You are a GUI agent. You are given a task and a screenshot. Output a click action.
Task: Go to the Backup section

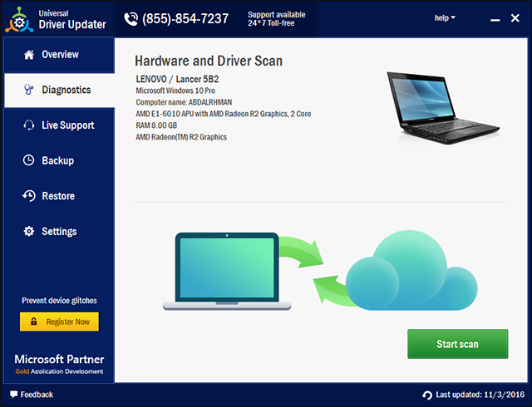coord(59,160)
